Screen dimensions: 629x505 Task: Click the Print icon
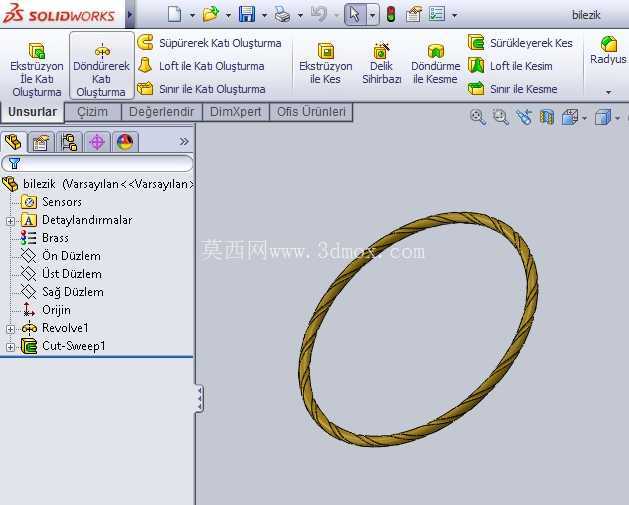[x=282, y=15]
